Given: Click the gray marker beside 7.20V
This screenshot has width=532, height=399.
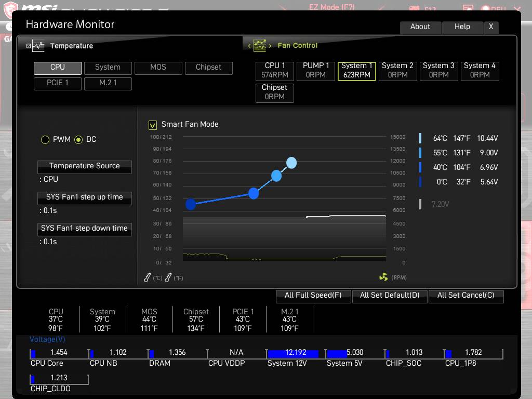Looking at the screenshot, I should point(420,204).
